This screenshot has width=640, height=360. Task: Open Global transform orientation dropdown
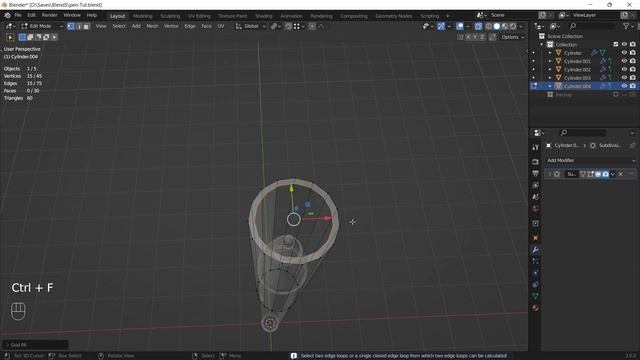[251, 26]
